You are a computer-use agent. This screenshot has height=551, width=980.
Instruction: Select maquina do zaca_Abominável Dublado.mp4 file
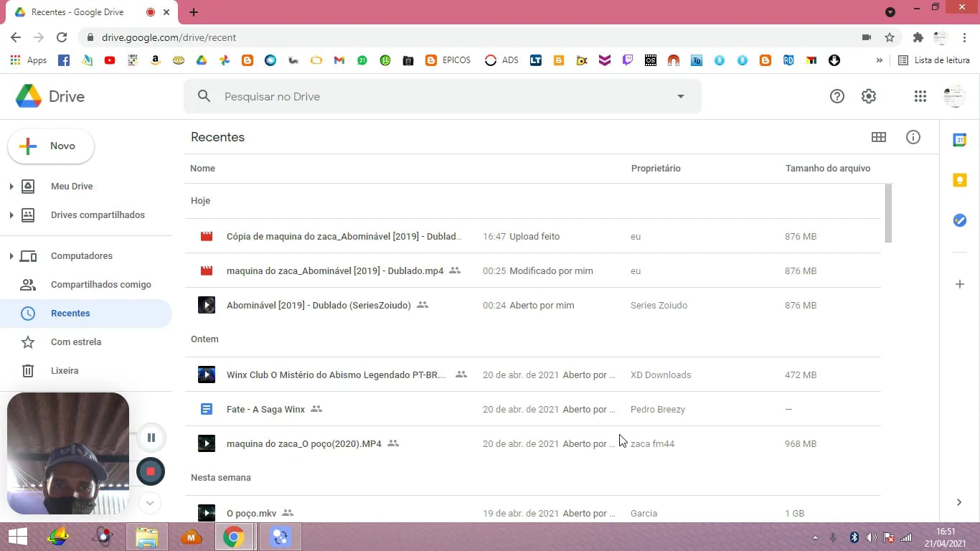tap(532, 270)
